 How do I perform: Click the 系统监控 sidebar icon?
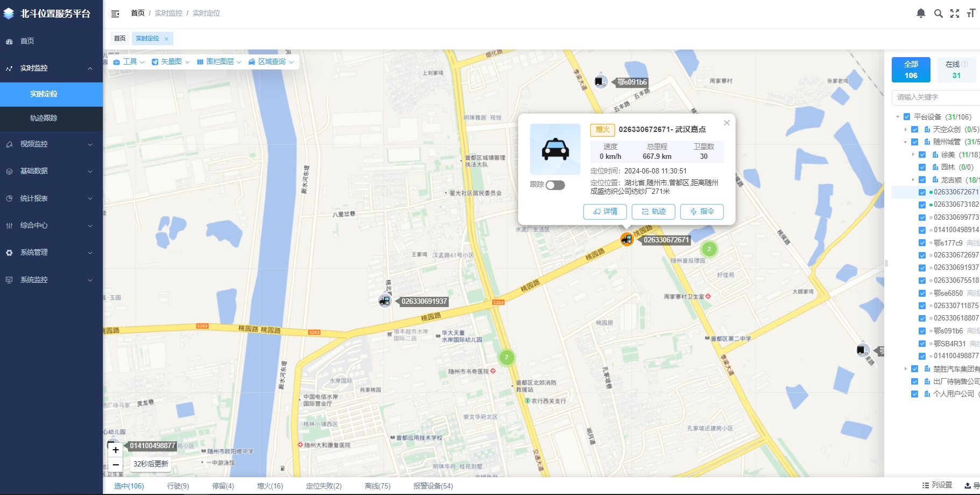click(9, 280)
